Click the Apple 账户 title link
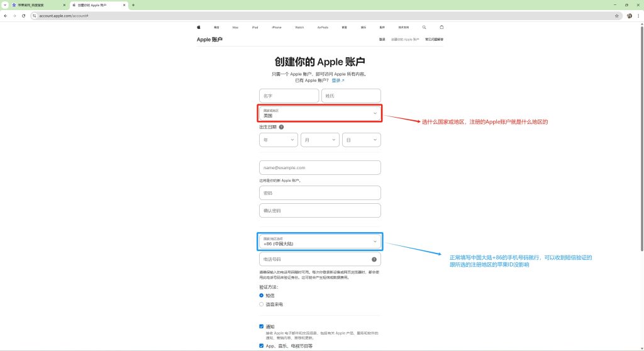Viewport: 644px width, 351px height. point(209,40)
